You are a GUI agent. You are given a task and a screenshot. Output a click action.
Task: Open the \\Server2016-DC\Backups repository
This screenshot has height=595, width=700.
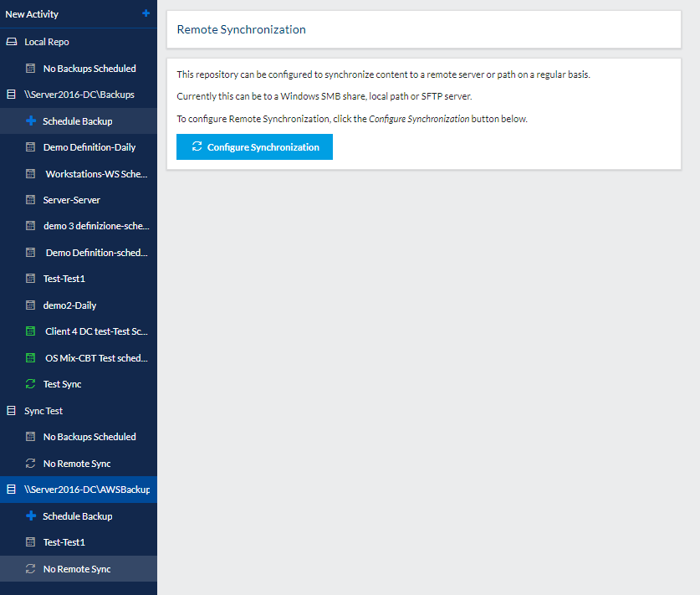79,95
